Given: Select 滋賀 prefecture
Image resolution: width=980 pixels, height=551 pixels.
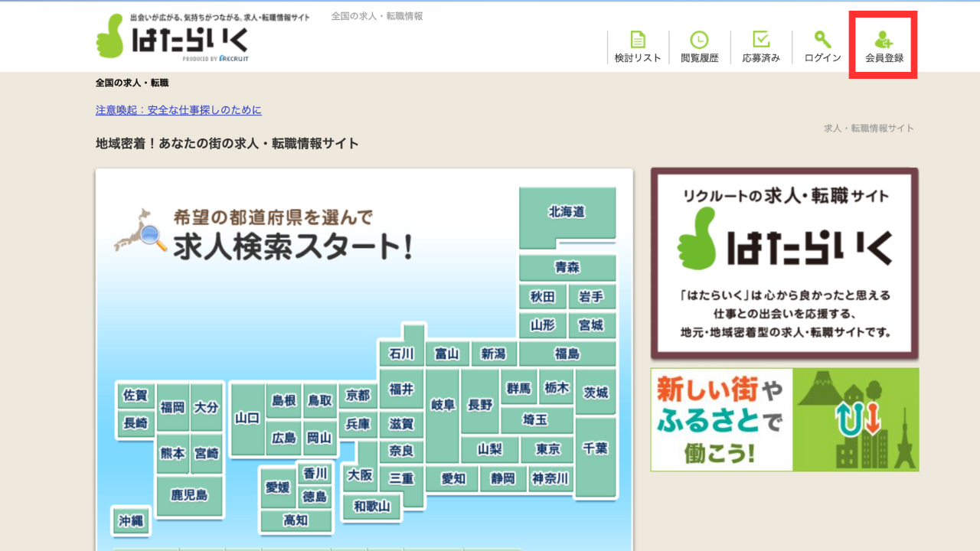Looking at the screenshot, I should (x=402, y=424).
